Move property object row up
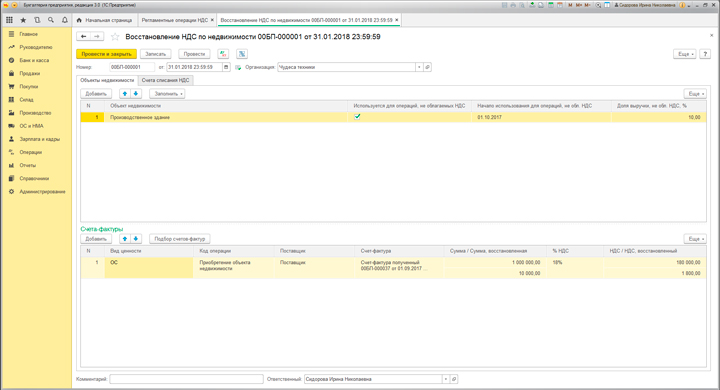The image size is (720, 390). [x=125, y=94]
